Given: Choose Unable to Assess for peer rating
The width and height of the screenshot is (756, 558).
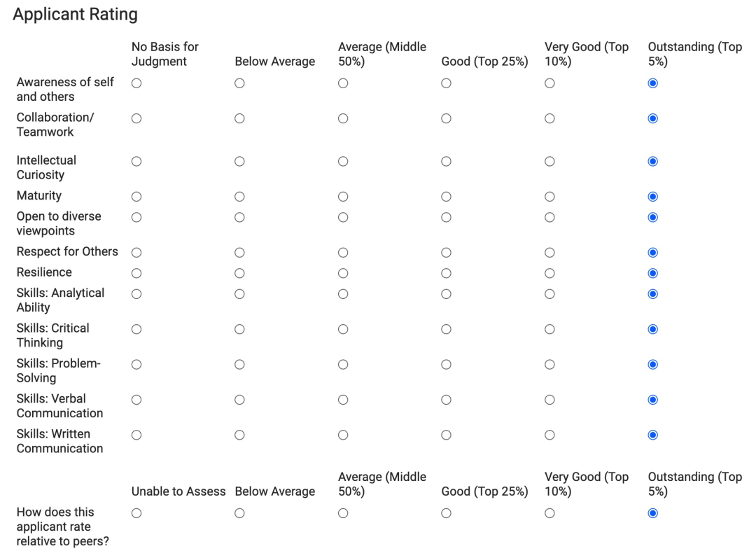Looking at the screenshot, I should [x=136, y=513].
